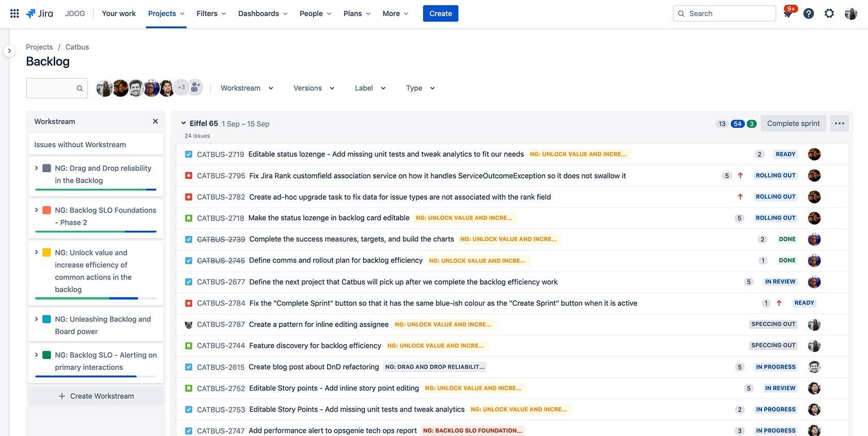Click the task checkbox icon for CATBUS-2615
This screenshot has height=436, width=868.
(x=189, y=367)
